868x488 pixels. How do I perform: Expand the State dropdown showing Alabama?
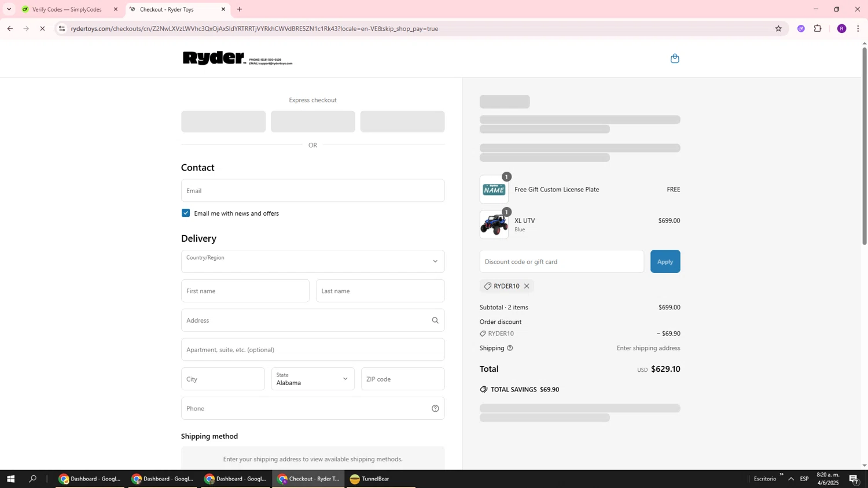point(313,379)
